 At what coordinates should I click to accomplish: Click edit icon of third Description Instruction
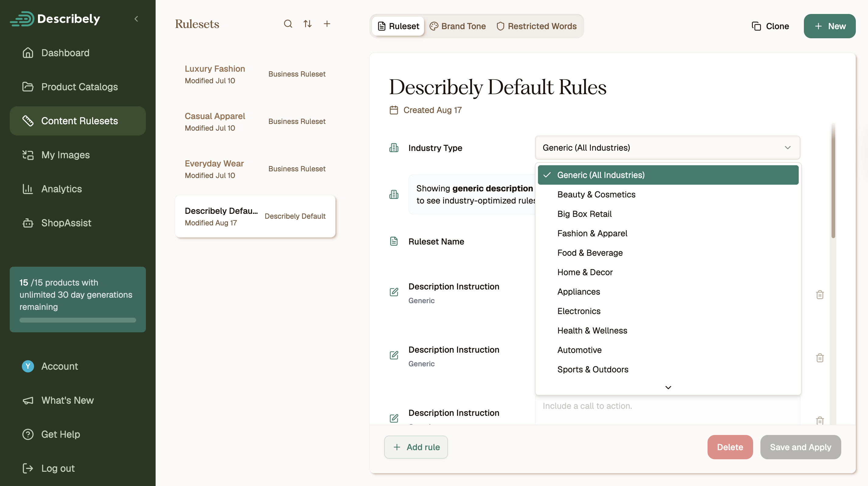pos(394,418)
